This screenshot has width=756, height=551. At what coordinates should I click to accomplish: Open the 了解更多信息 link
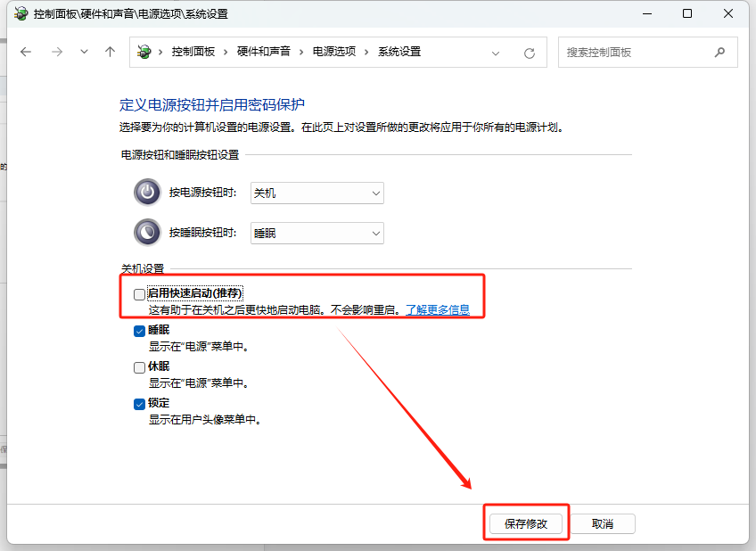[x=438, y=310]
